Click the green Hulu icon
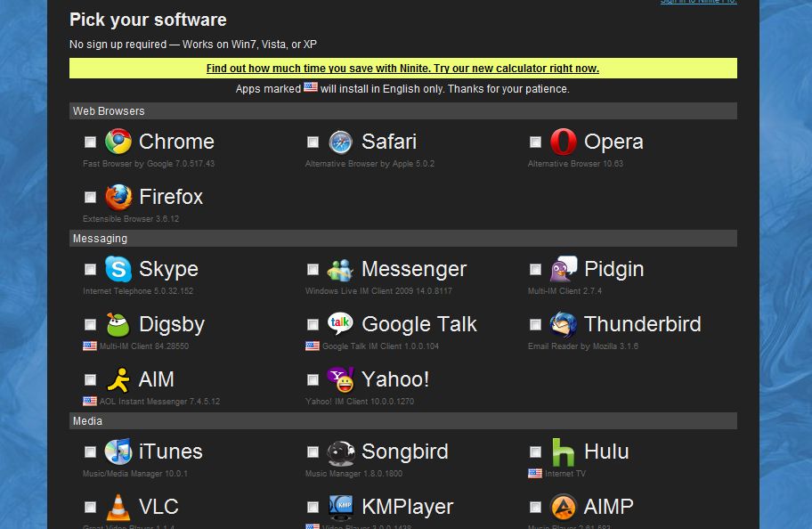Image resolution: width=812 pixels, height=529 pixels. tap(564, 452)
